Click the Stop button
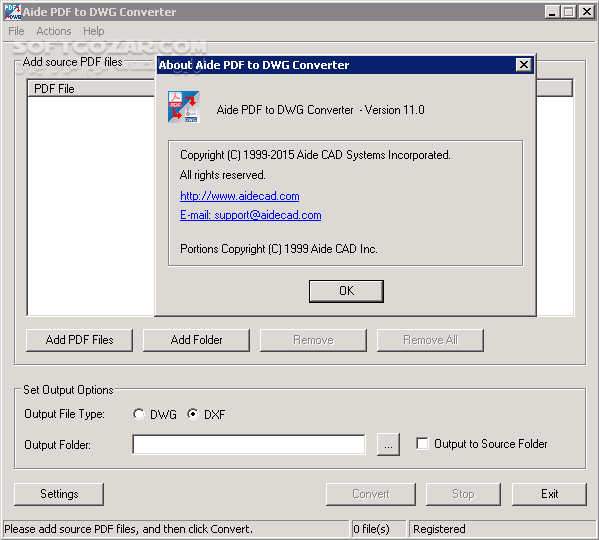 (463, 494)
